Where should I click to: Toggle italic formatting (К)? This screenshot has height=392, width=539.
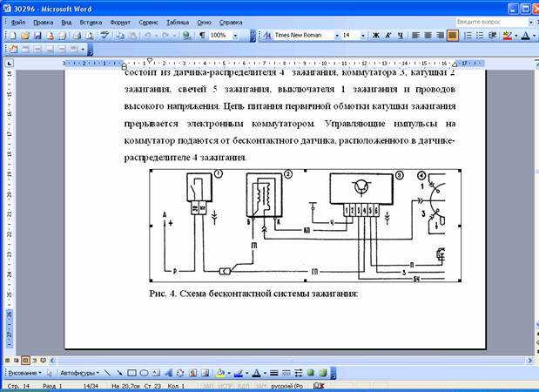[x=388, y=36]
